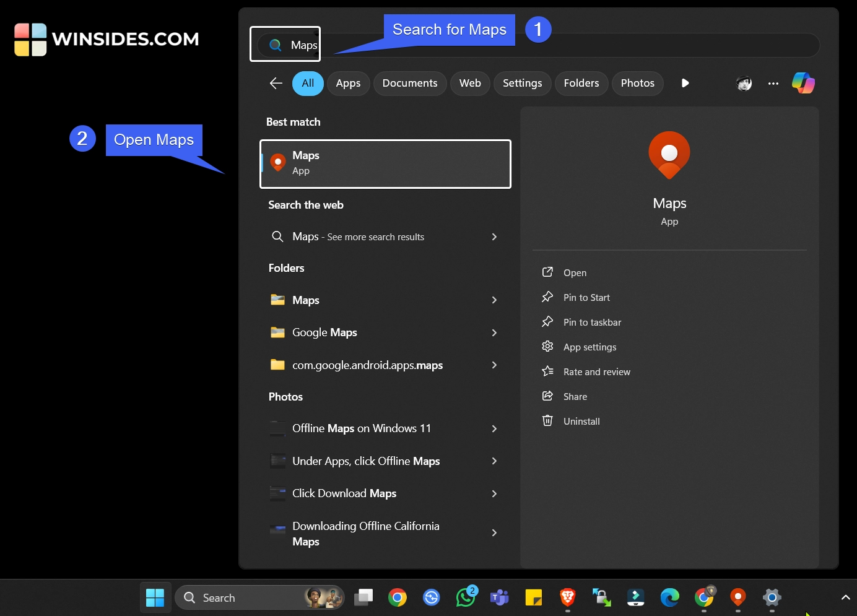The width and height of the screenshot is (857, 616).
Task: Expand Downloading Offline California Maps chevron
Action: click(x=494, y=533)
